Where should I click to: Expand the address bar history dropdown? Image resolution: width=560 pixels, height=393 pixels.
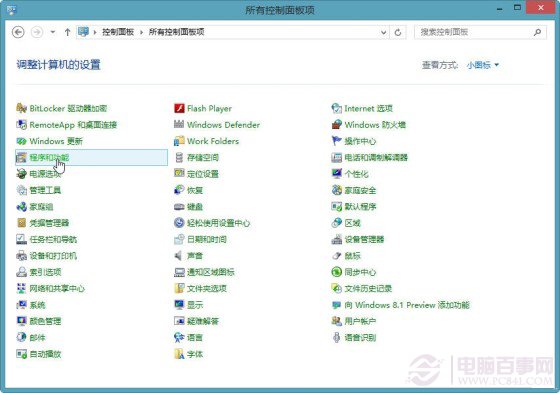[x=384, y=33]
